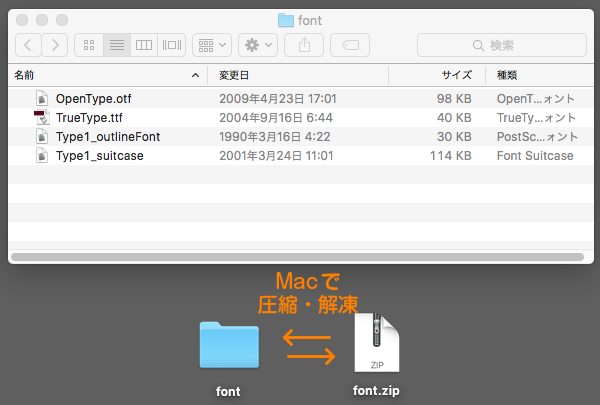The height and width of the screenshot is (405, 600).
Task: Switch to icon view
Action: [89, 45]
